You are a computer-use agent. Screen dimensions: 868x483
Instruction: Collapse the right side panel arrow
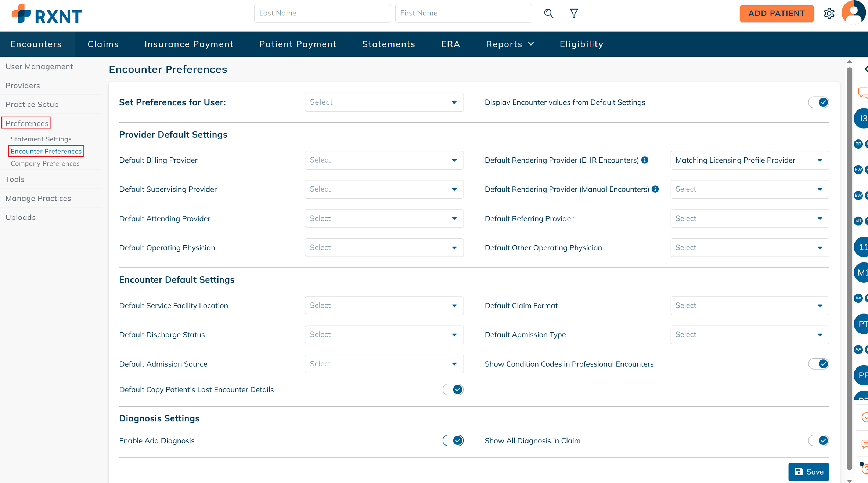point(865,69)
